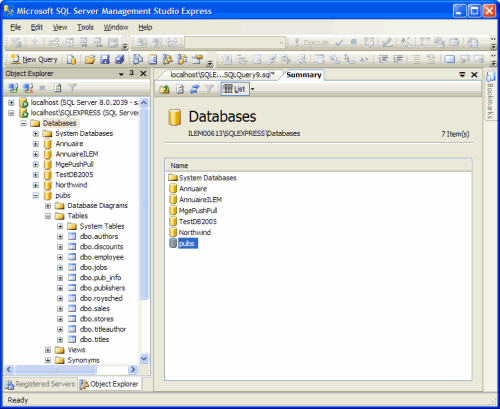
Task: Open the Tools menu
Action: (x=85, y=27)
